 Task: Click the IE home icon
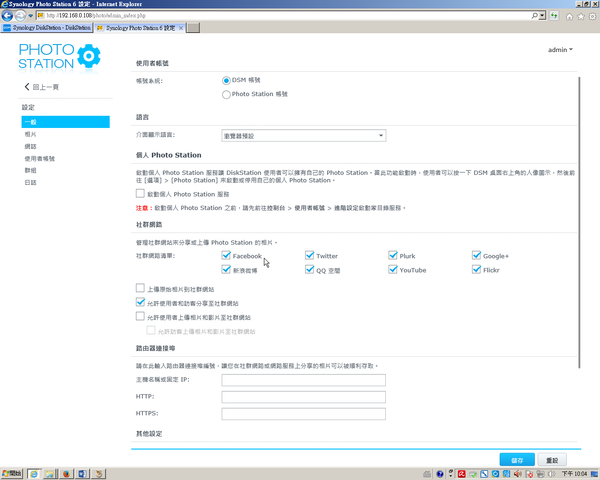pos(570,16)
